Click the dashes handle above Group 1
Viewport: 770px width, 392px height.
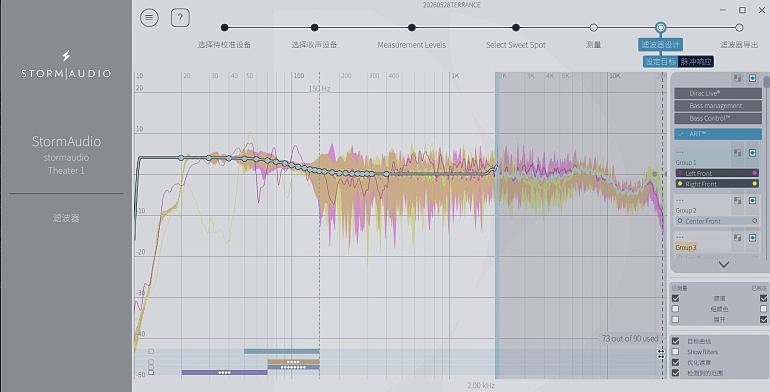(x=680, y=152)
